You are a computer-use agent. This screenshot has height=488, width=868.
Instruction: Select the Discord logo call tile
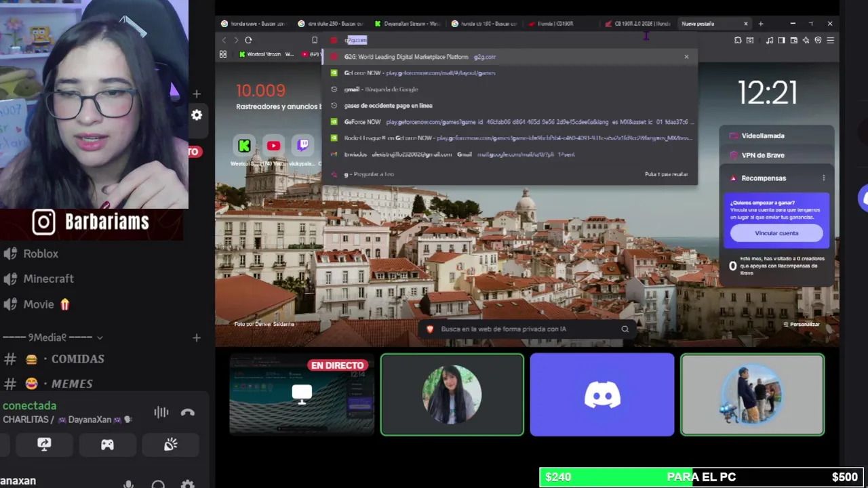602,394
